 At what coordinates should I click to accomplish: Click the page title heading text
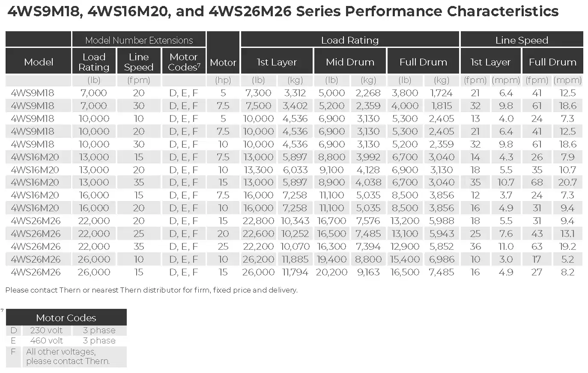[283, 12]
